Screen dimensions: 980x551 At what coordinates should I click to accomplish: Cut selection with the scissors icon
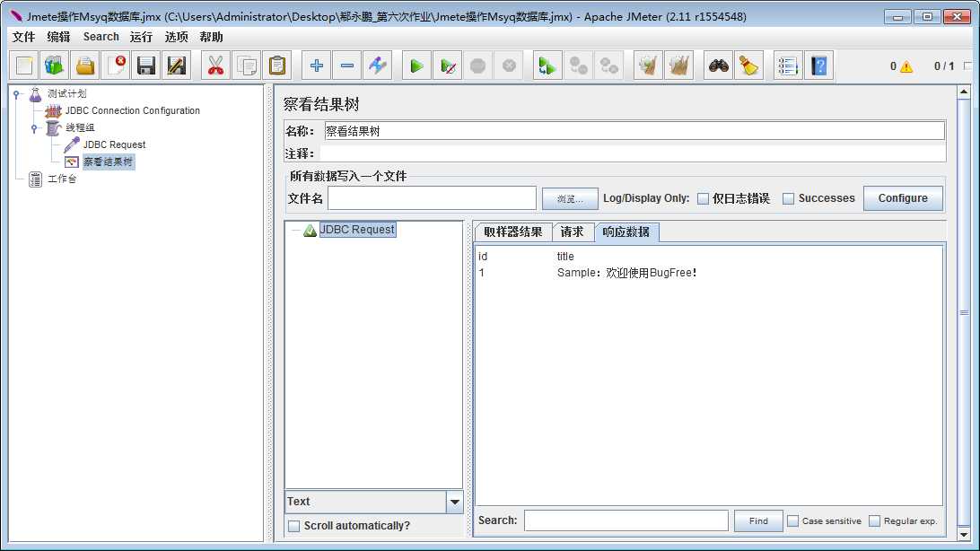coord(215,66)
